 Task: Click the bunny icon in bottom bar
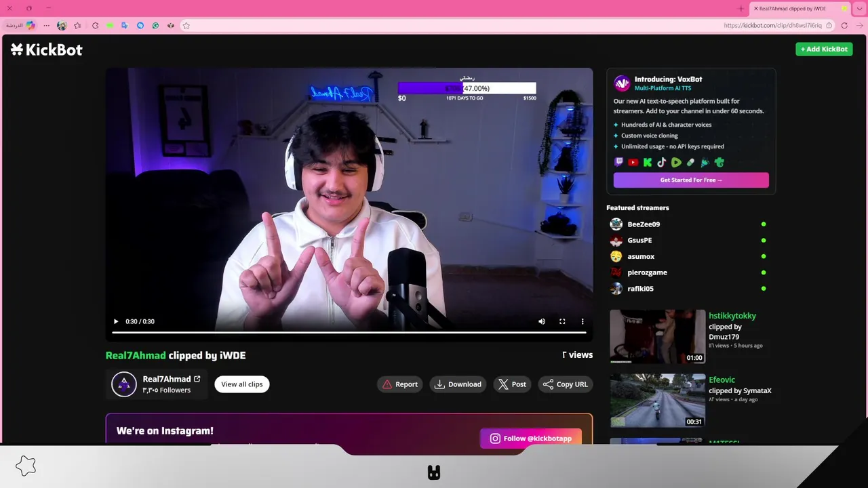point(434,472)
